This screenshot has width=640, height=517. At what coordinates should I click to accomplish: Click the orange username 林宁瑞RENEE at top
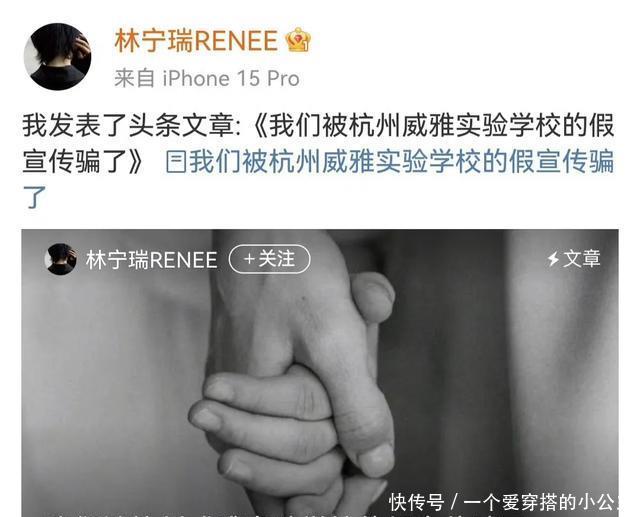point(196,40)
